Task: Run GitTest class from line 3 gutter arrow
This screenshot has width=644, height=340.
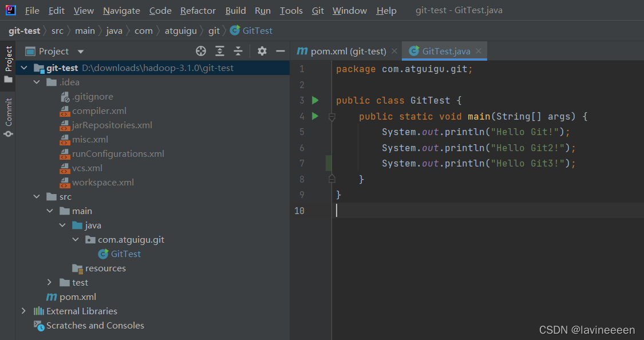Action: click(x=315, y=100)
